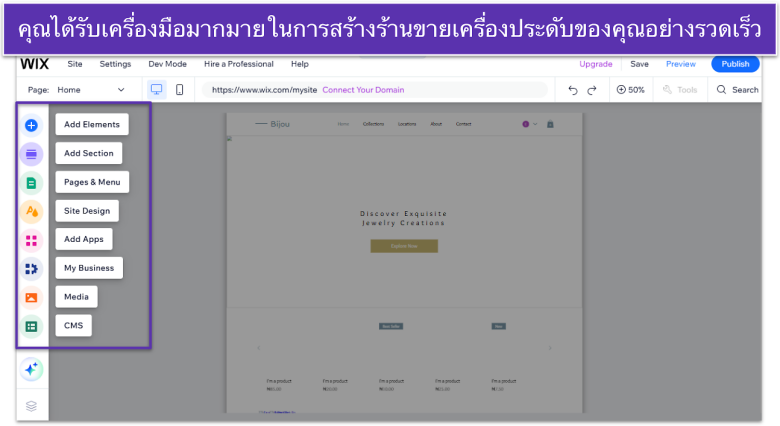The width and height of the screenshot is (780, 426).
Task: Click the Bijou site title on canvas
Action: pos(280,124)
